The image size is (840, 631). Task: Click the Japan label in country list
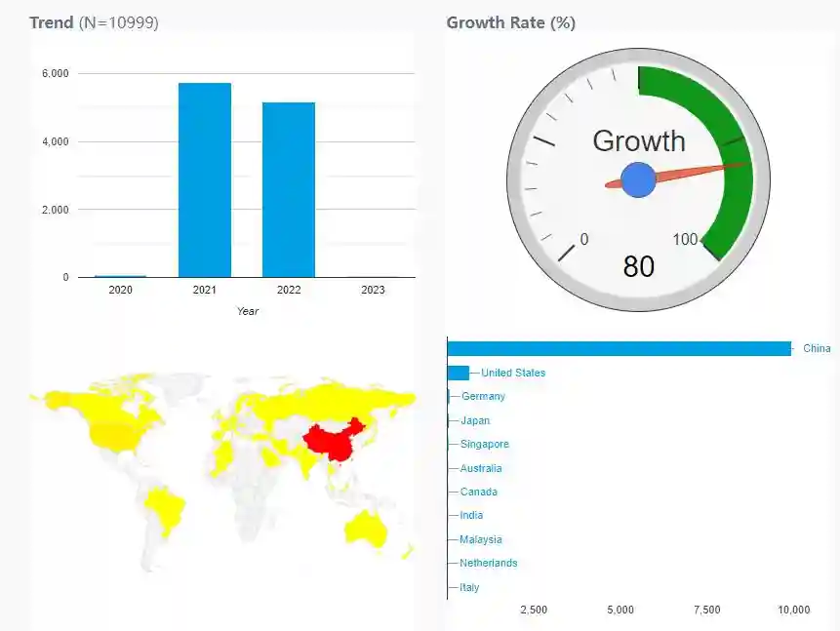coord(475,420)
